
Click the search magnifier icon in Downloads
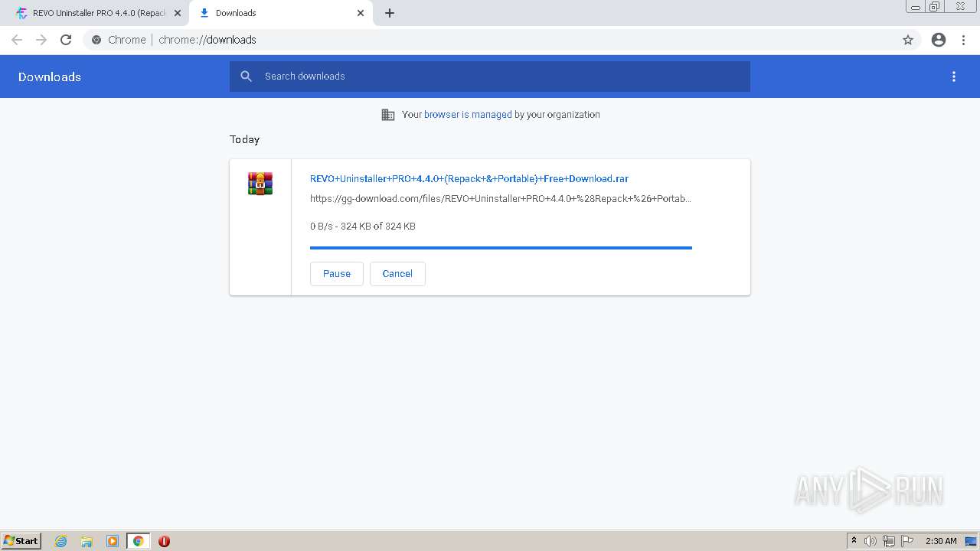click(246, 77)
